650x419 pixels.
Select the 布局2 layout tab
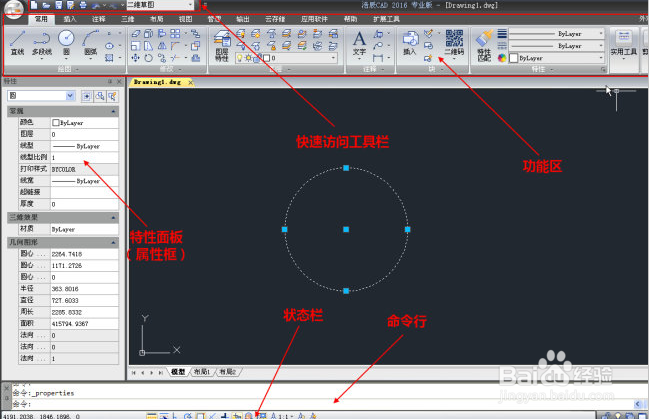tap(228, 372)
